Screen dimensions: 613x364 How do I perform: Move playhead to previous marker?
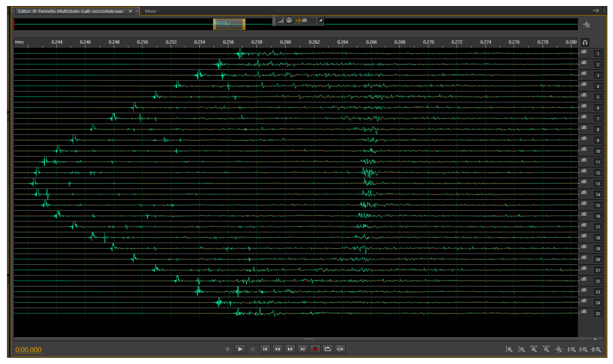pos(265,349)
